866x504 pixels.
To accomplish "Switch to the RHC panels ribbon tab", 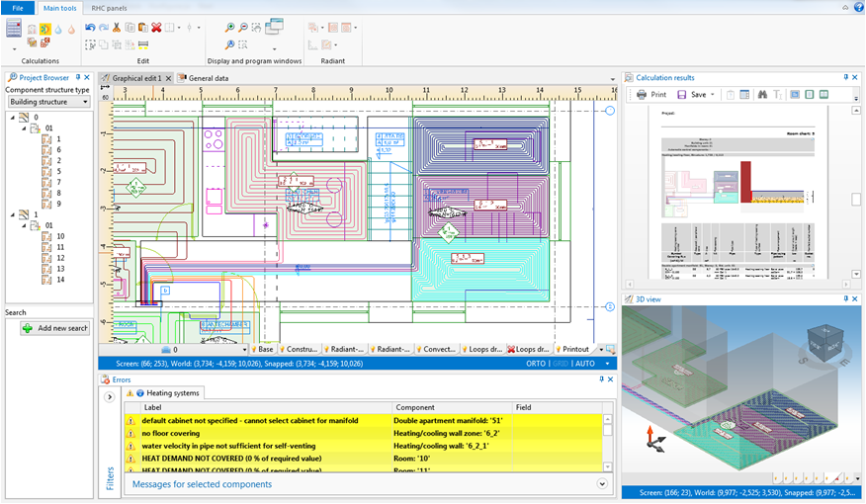I will (109, 8).
